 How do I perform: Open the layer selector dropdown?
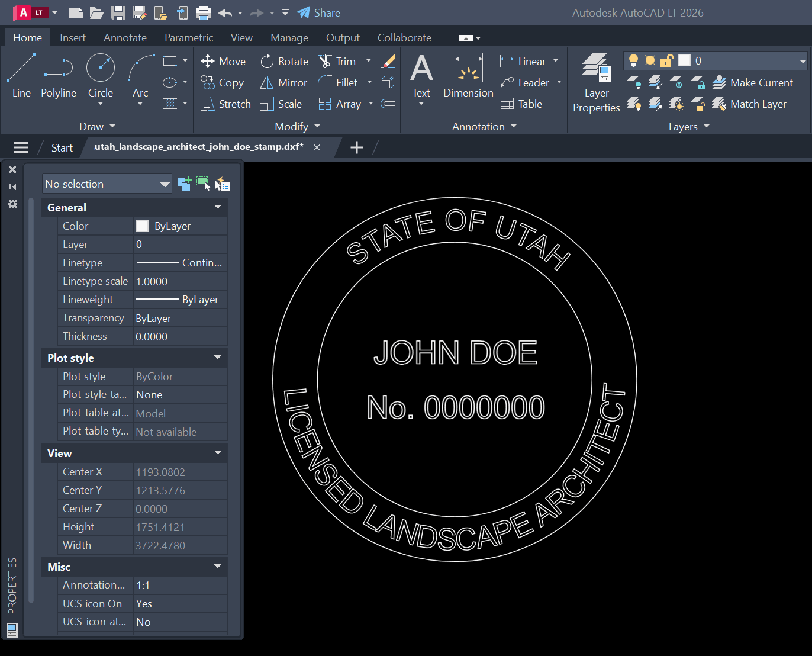point(803,60)
